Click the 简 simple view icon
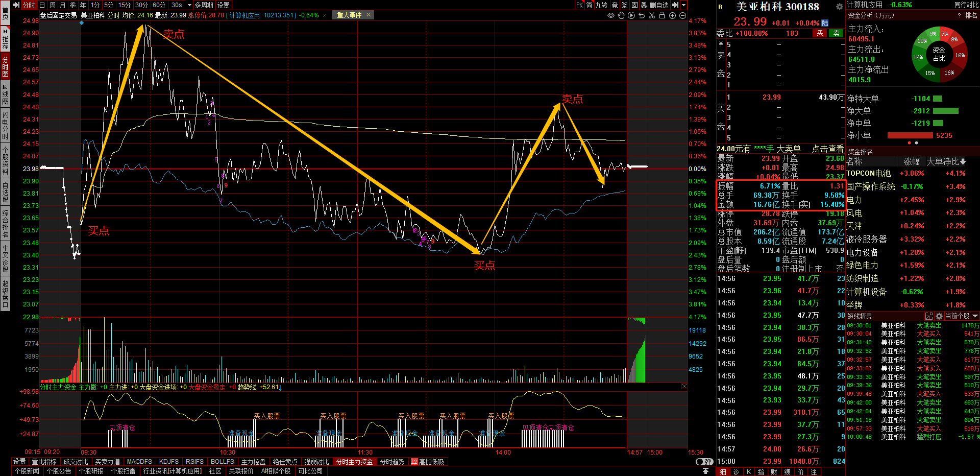 tap(590, 5)
